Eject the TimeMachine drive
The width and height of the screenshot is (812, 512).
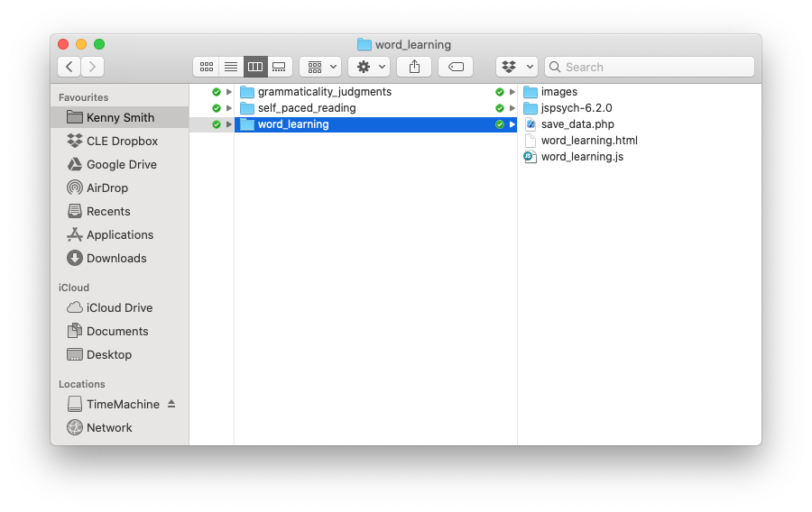click(171, 404)
